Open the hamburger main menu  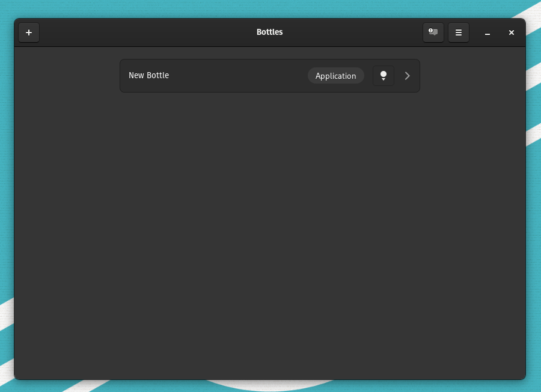pos(459,32)
